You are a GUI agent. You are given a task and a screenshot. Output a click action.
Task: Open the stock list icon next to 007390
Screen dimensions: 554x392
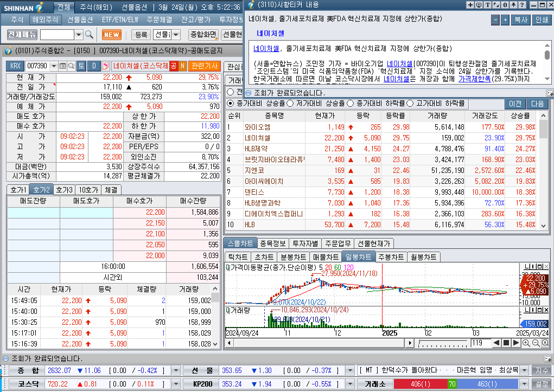(x=62, y=66)
